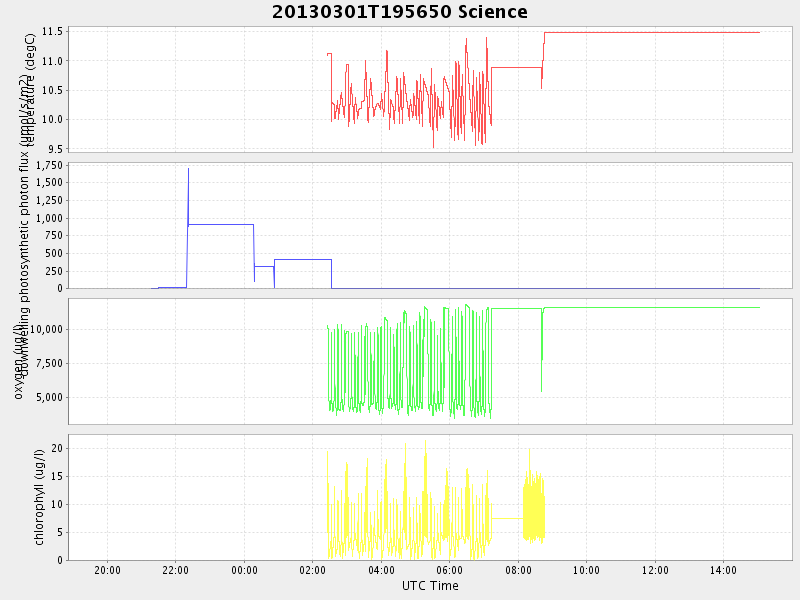Click the 10,000 oxygen tick value
This screenshot has height=600, width=800.
[x=46, y=329]
